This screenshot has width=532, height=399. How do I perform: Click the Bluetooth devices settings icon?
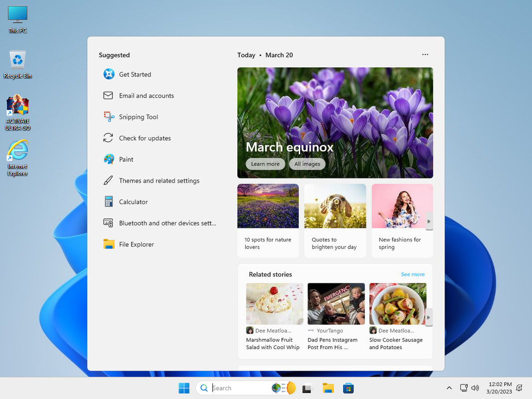point(108,223)
